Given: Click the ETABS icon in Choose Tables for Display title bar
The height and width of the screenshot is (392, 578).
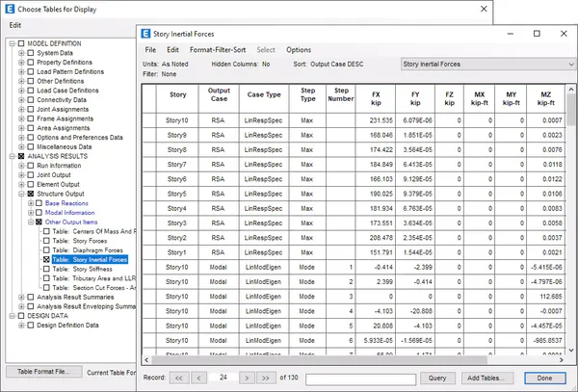Looking at the screenshot, I should point(10,9).
